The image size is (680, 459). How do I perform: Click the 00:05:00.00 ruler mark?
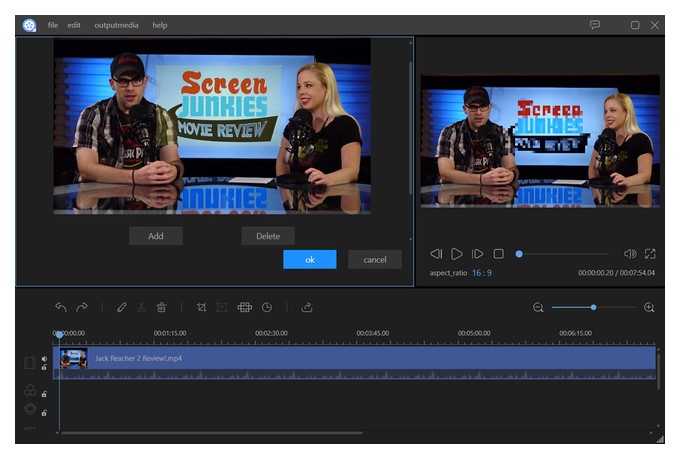(474, 333)
